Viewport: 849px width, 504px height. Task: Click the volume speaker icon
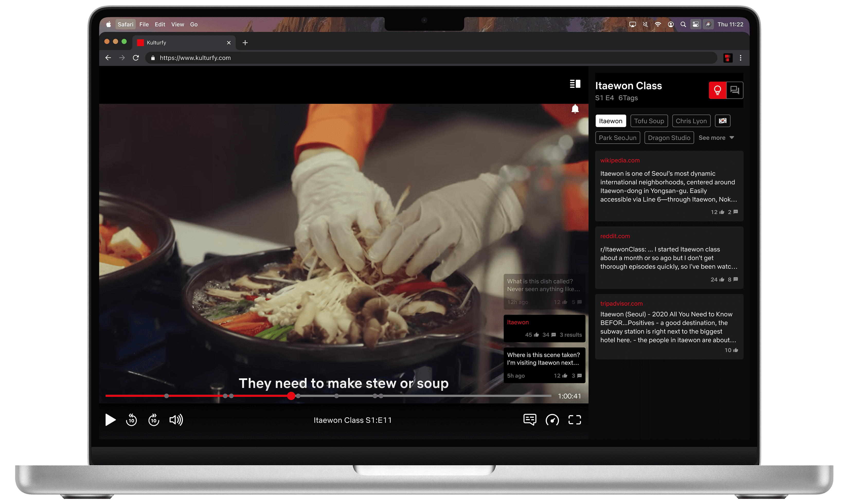coord(176,420)
